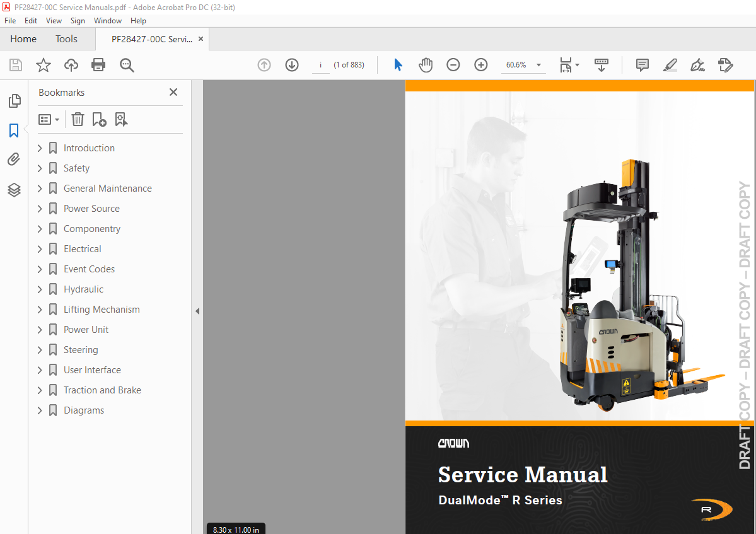Go to next page arrow
Viewport: 756px width, 534px height.
[x=292, y=65]
